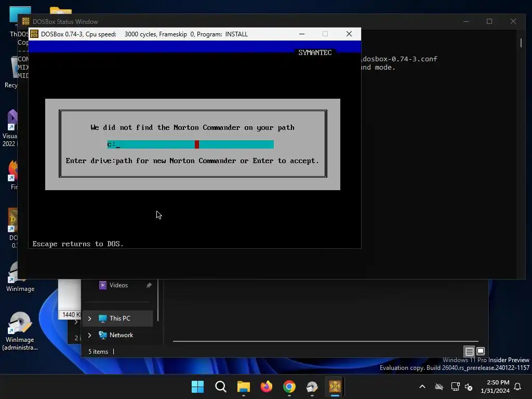Open taskbar Search
Viewport: 532px width, 399px height.
(220, 387)
